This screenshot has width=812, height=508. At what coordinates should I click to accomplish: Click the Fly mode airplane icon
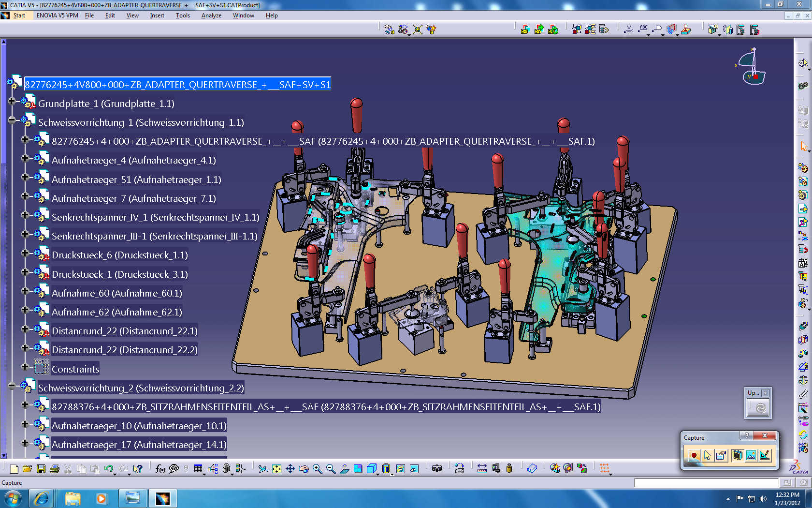click(x=263, y=468)
